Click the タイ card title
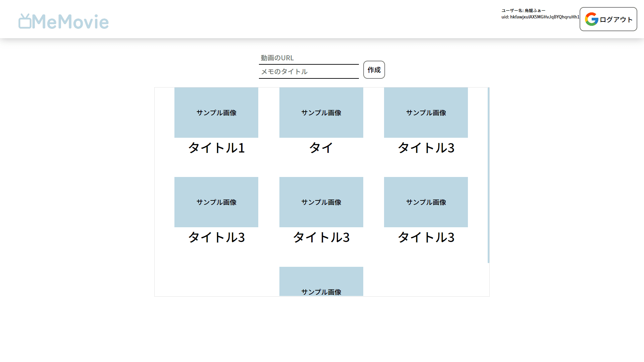644x362 pixels. (321, 148)
